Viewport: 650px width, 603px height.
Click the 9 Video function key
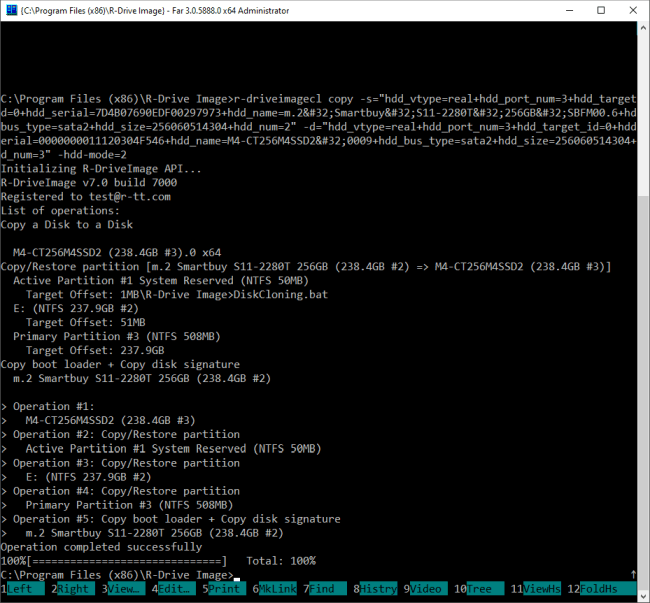(426, 588)
